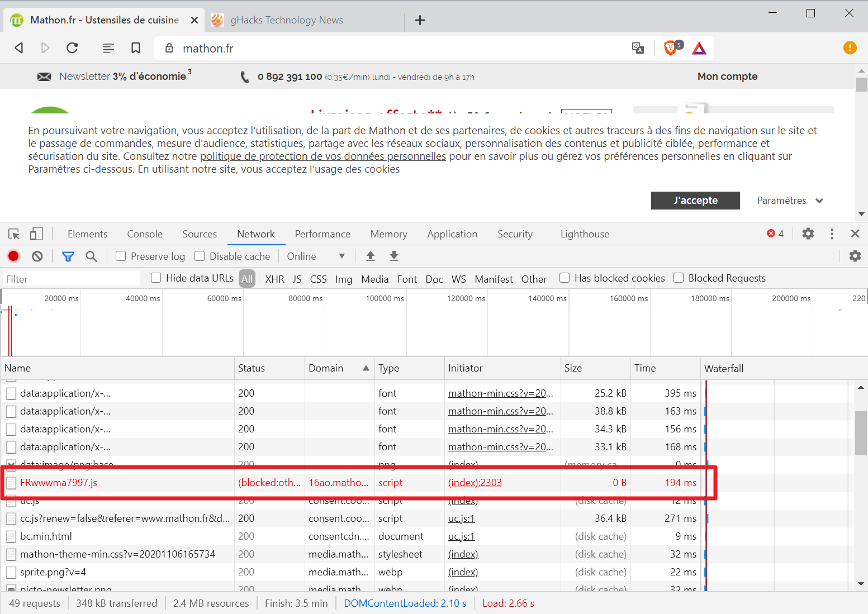Sort by the Size column header
The height and width of the screenshot is (614, 868).
[596, 368]
